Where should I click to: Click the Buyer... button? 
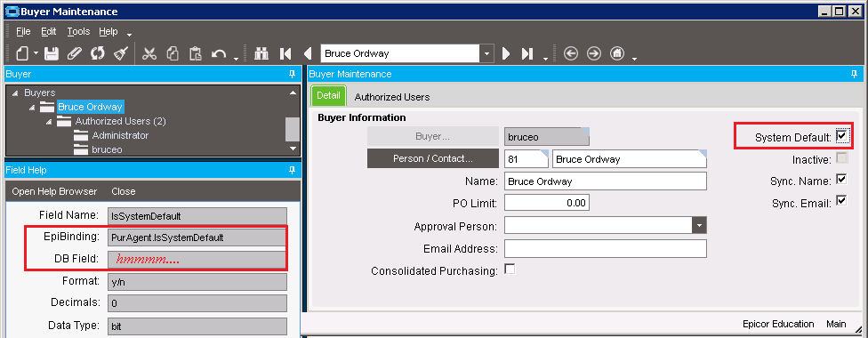pyautogui.click(x=433, y=136)
